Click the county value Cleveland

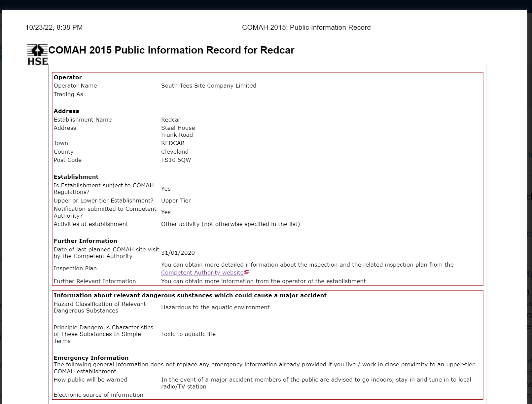tap(175, 152)
